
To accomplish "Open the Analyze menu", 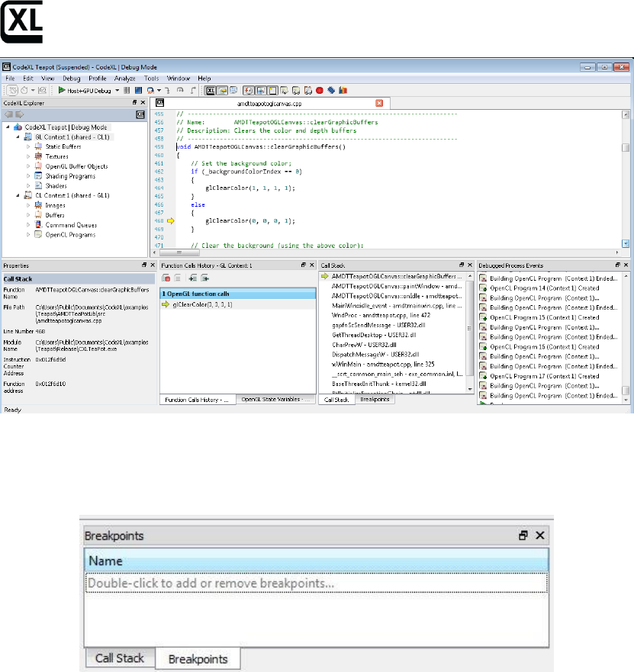I will [125, 79].
